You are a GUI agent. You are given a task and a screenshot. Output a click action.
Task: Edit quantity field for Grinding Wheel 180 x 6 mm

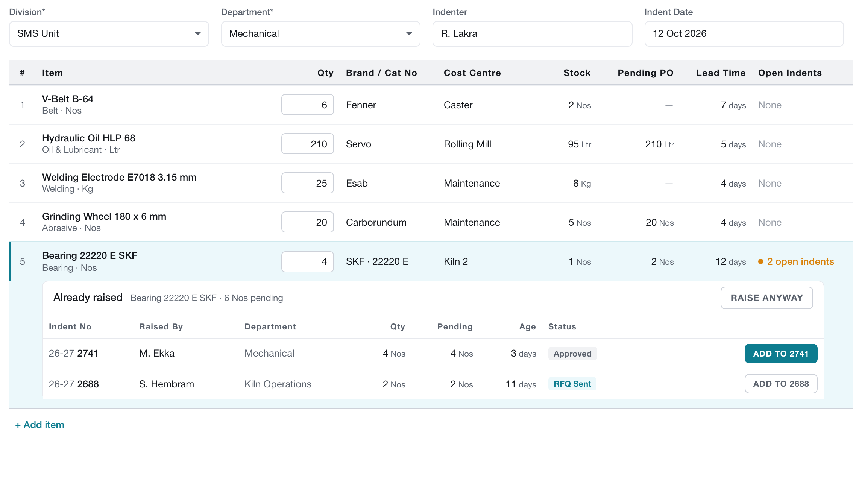point(308,222)
